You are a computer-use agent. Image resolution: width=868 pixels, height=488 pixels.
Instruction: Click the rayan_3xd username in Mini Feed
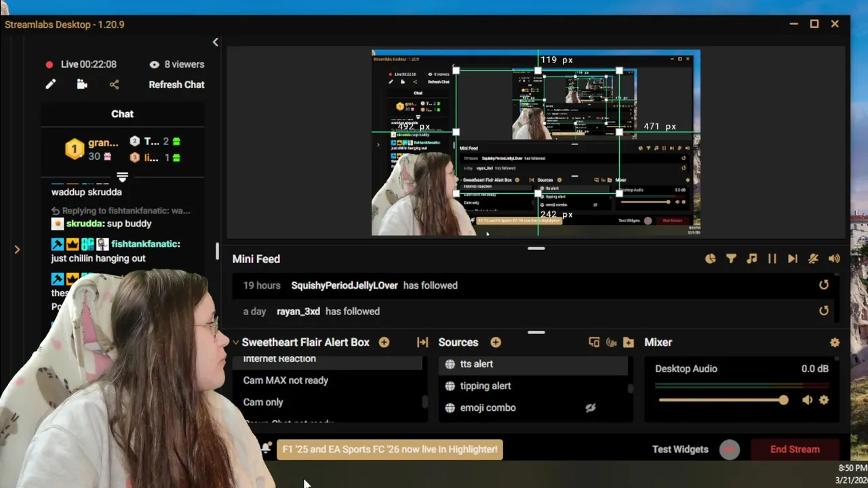tap(298, 311)
